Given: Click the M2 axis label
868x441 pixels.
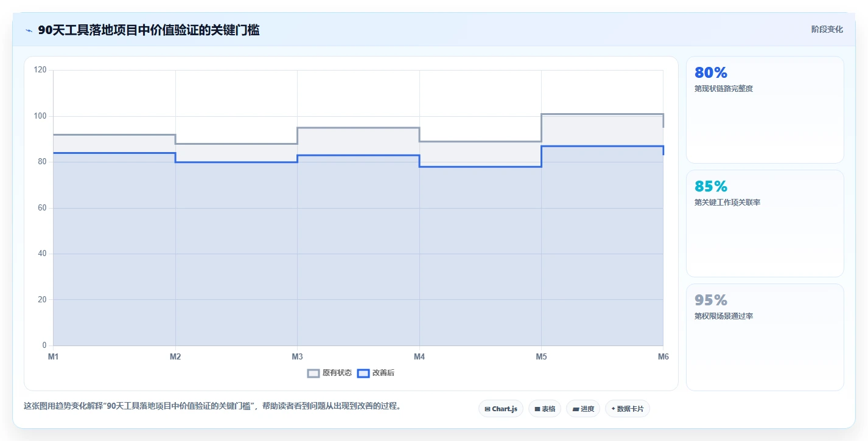Looking at the screenshot, I should (x=175, y=357).
